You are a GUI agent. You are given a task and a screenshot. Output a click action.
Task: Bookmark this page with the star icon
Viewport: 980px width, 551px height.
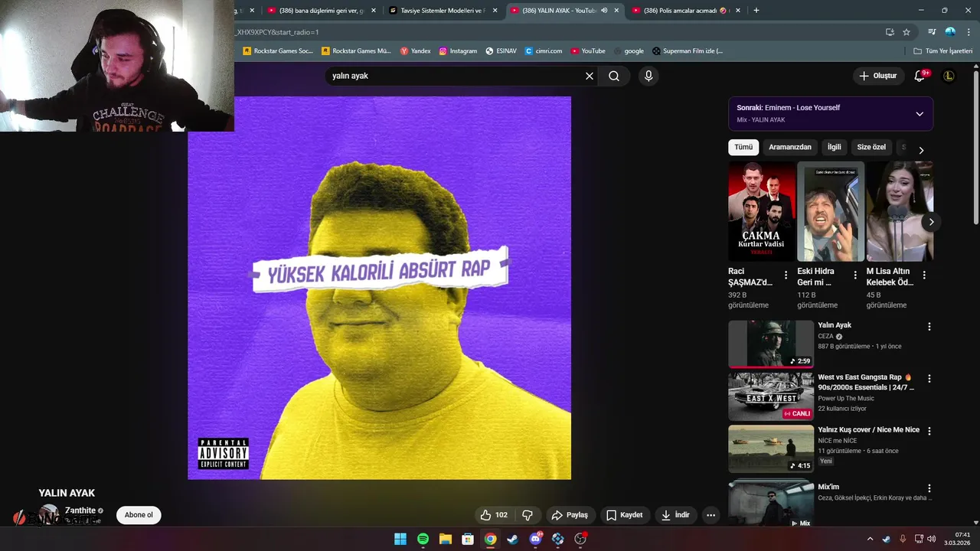coord(906,32)
